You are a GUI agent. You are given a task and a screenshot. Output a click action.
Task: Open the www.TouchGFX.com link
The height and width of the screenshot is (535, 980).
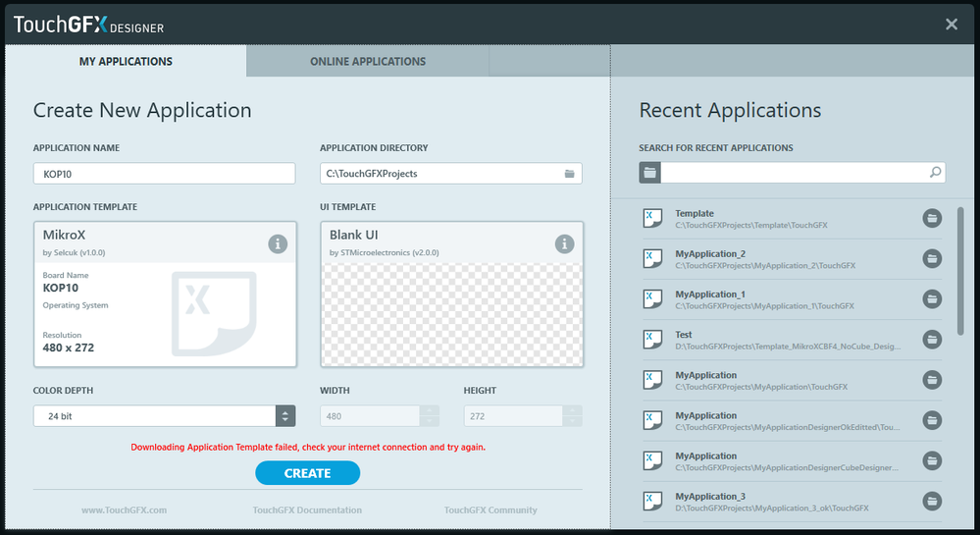click(x=124, y=510)
